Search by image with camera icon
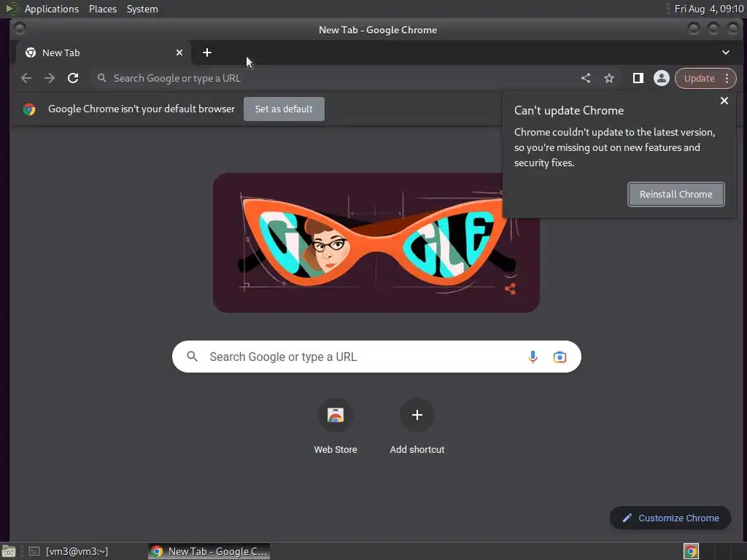 point(560,357)
